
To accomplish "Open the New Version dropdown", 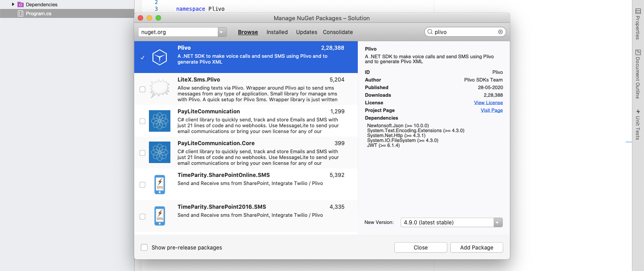I will coord(497,222).
